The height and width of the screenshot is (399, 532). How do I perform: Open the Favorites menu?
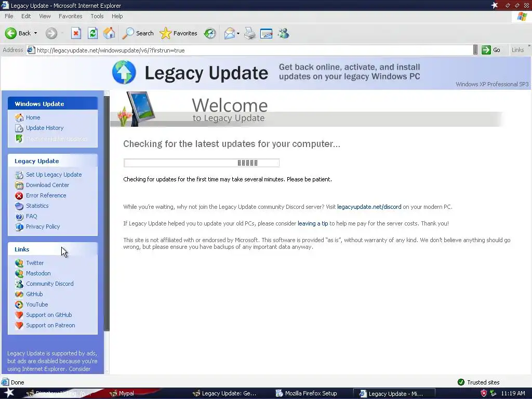click(x=71, y=16)
